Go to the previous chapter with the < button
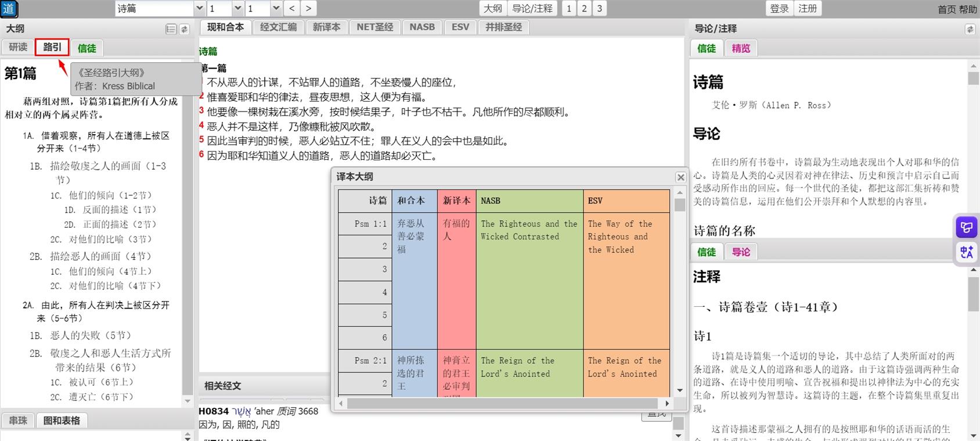980x441 pixels. 292,9
